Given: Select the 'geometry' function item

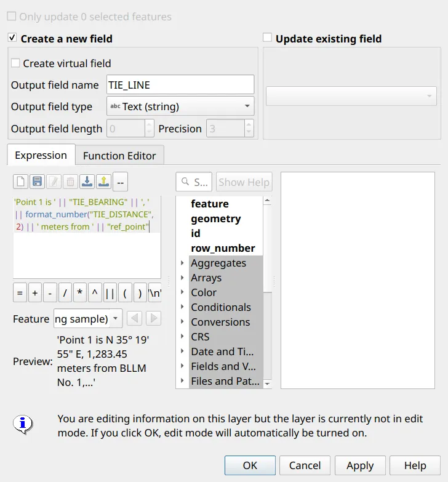Looking at the screenshot, I should coord(216,219).
